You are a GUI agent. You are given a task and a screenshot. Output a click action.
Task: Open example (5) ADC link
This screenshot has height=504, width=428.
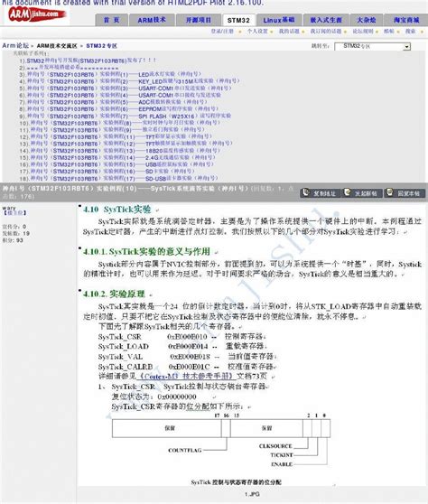(x=118, y=102)
